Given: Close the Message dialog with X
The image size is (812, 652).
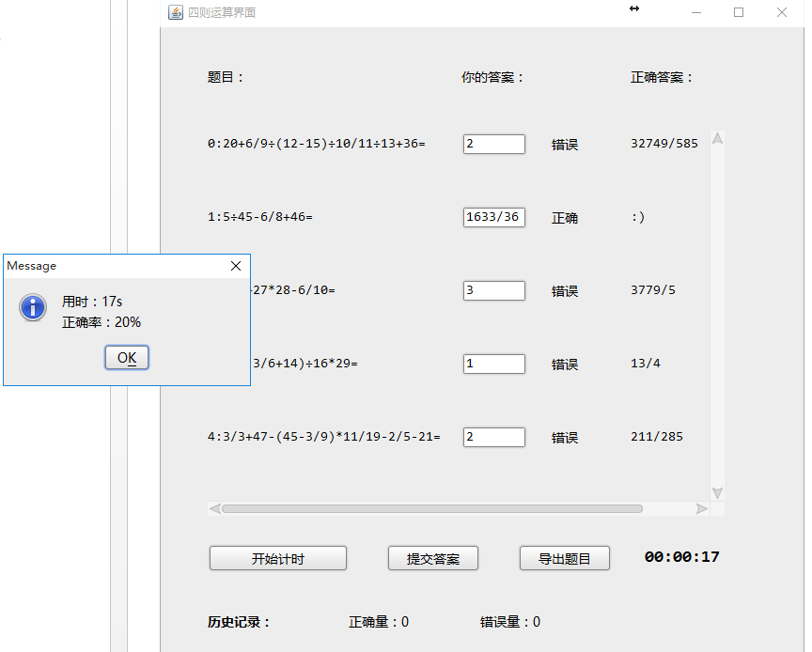Looking at the screenshot, I should [x=236, y=266].
